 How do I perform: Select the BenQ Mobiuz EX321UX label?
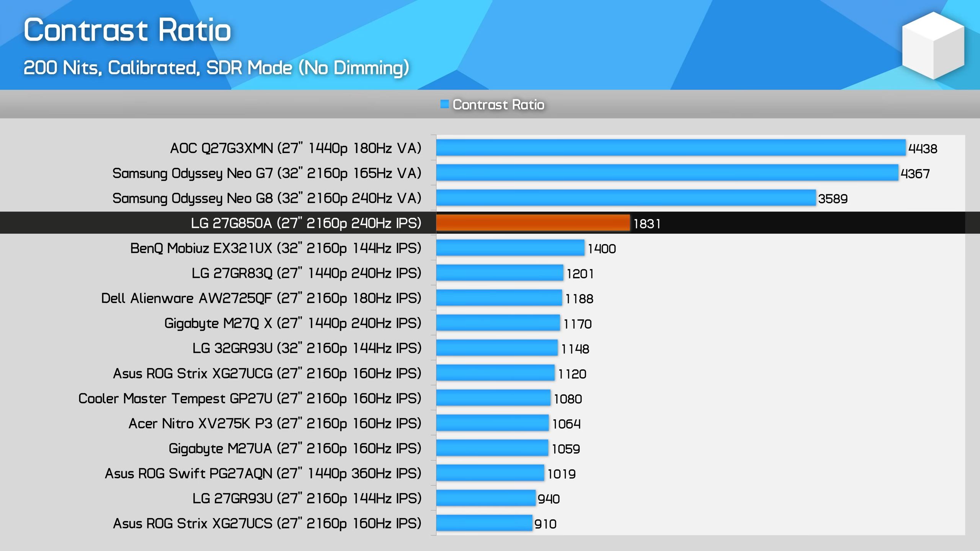[x=276, y=248]
